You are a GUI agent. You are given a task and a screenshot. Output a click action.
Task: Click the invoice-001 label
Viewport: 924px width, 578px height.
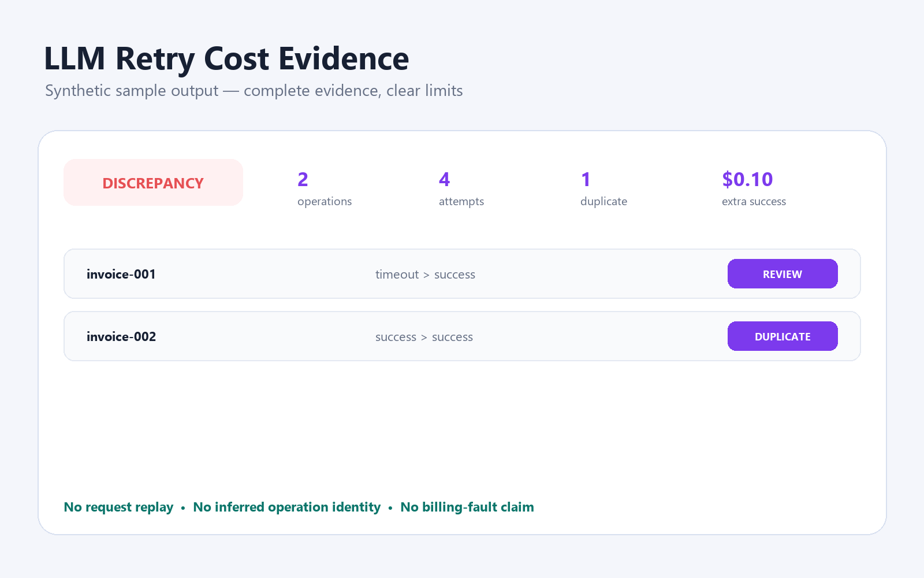click(x=121, y=275)
